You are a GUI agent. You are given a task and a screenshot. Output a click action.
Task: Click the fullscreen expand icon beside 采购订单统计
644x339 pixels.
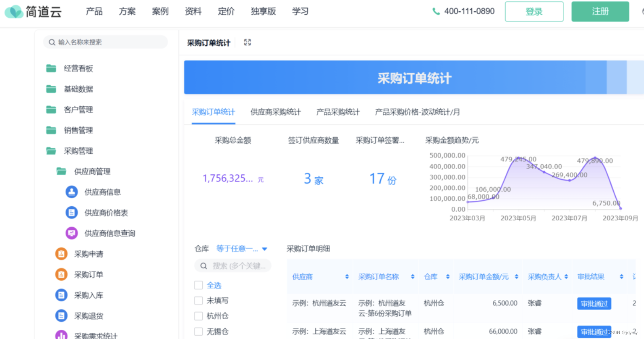[248, 42]
